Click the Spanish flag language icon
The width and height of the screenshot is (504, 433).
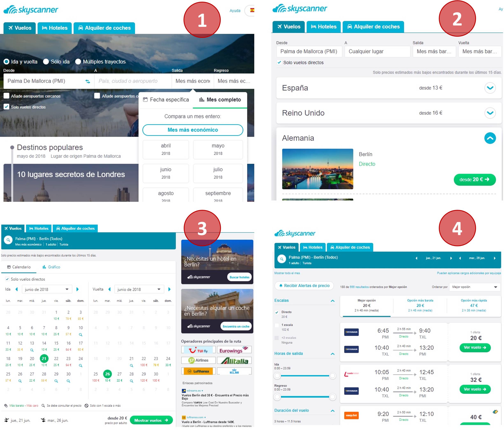[252, 10]
